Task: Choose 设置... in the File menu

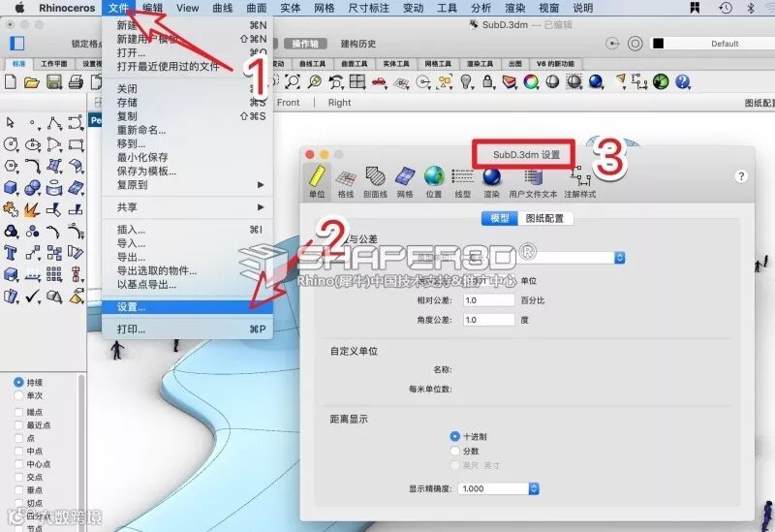Action: [187, 307]
